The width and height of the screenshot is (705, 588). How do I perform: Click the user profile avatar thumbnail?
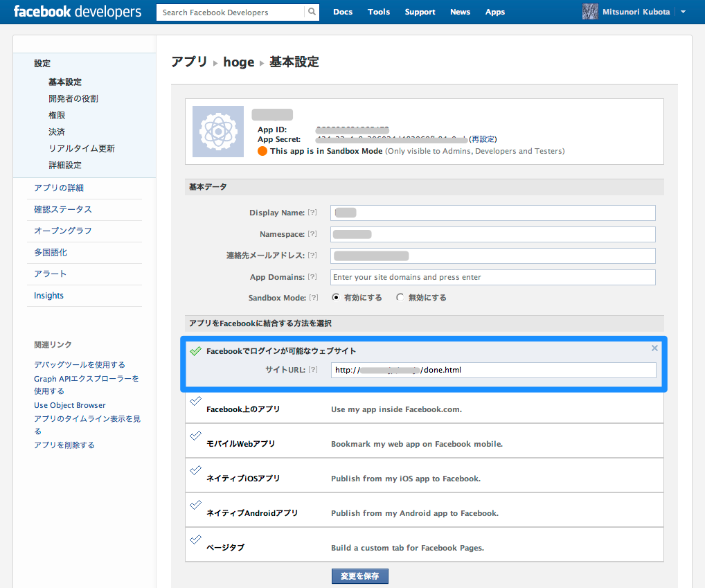[x=590, y=12]
